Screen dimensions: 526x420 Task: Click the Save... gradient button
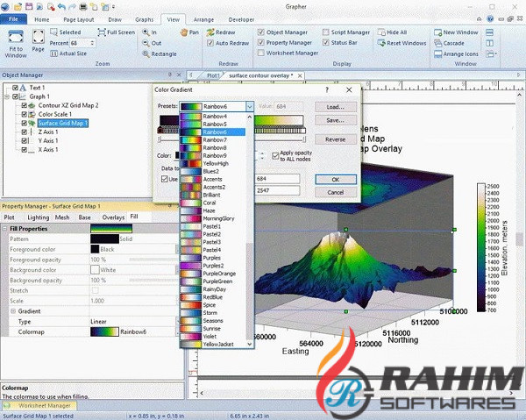[336, 120]
